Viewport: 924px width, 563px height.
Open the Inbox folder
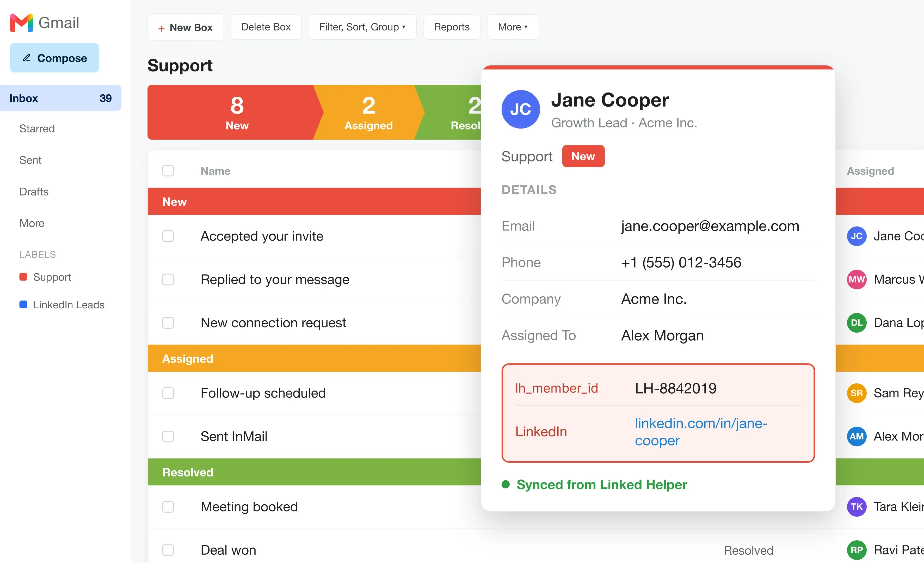[60, 98]
